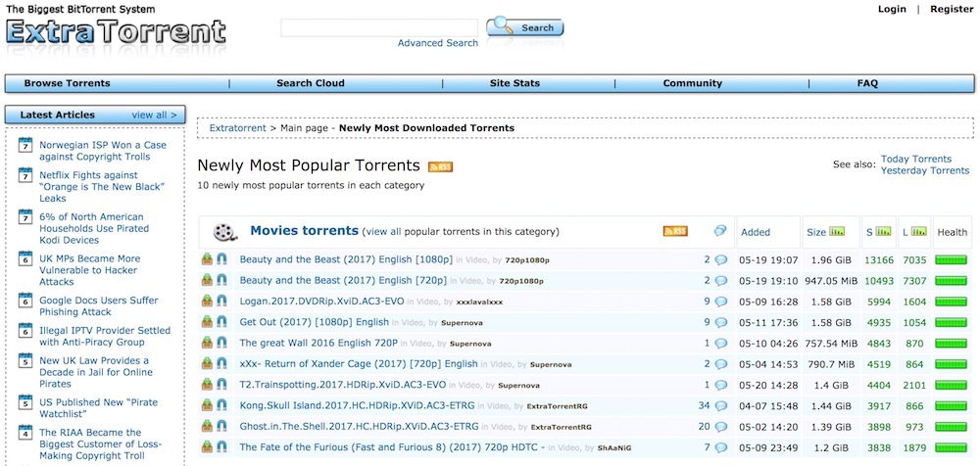
Task: Click the film reel Movies category icon
Action: [225, 232]
